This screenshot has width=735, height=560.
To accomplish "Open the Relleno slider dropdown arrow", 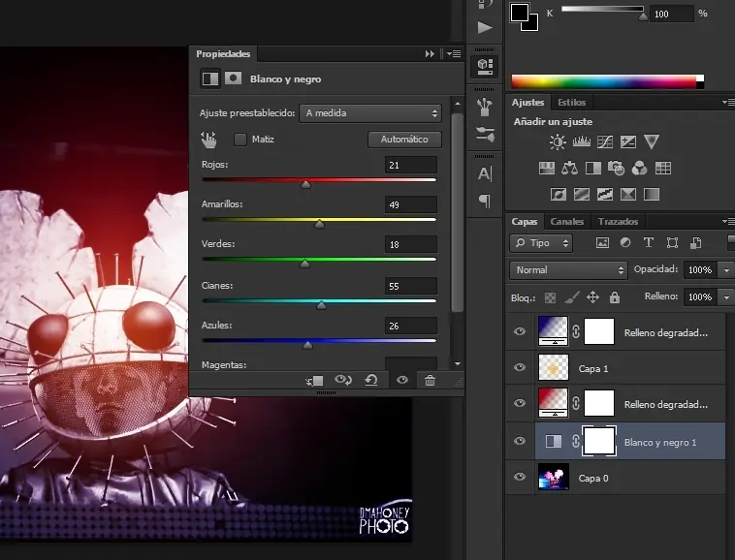I will point(726,297).
